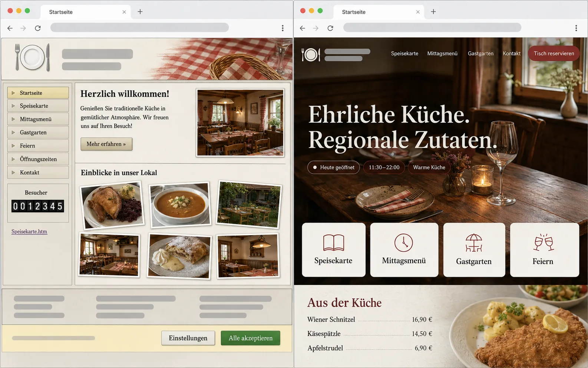
Task: Reload the page in the right browser window
Action: (330, 28)
